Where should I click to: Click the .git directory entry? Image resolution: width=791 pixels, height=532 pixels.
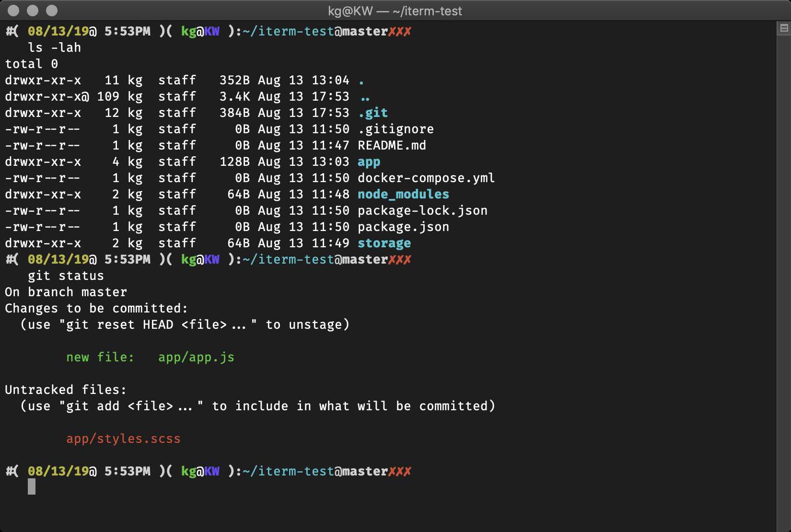click(x=373, y=113)
